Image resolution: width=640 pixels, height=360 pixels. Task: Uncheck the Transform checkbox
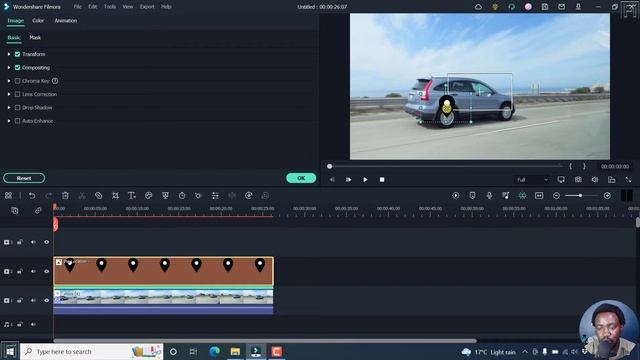(x=18, y=54)
